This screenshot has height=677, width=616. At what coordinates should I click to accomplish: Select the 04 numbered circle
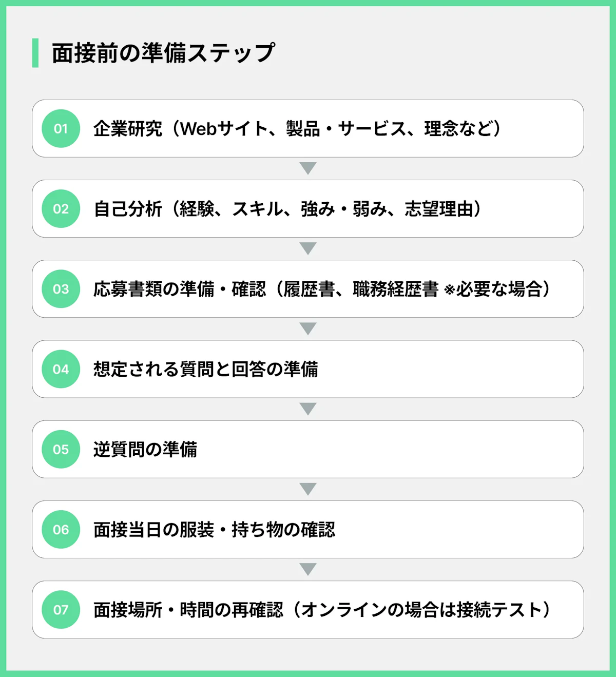tap(61, 369)
